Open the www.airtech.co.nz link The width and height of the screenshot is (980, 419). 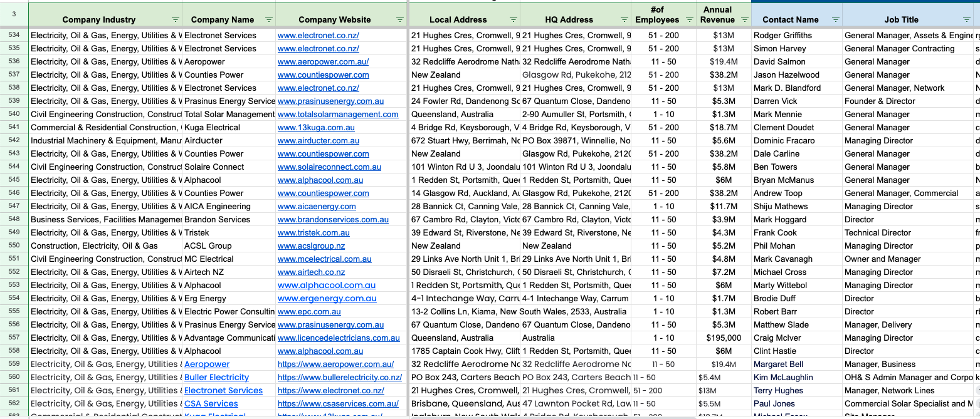point(311,272)
